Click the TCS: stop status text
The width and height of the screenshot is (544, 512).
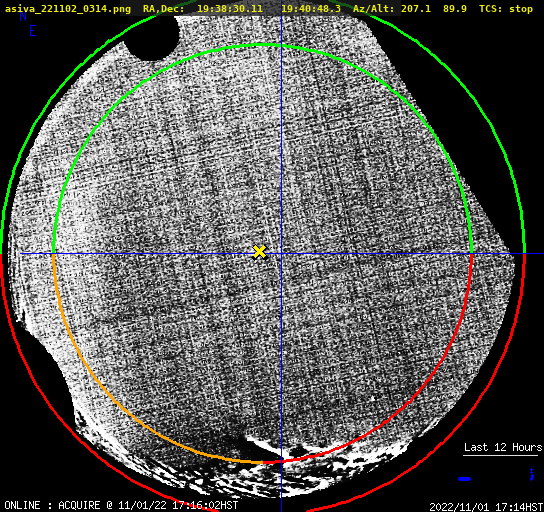pos(506,8)
